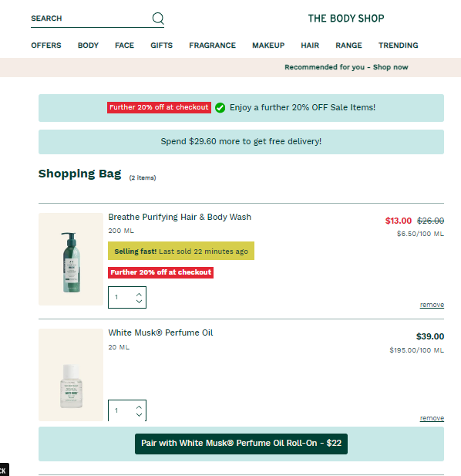461x476 pixels.
Task: Increase Breathe Body Wash quantity with up arrow
Action: point(139,294)
